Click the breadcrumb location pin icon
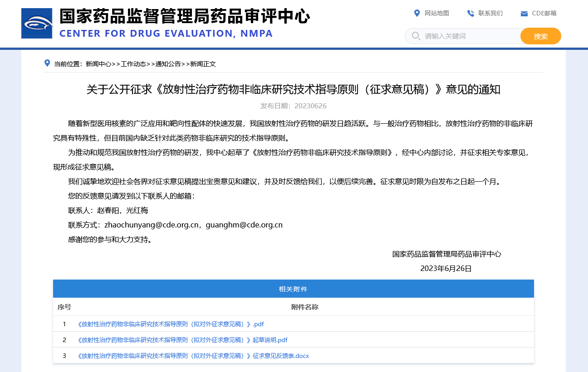Image resolution: width=588 pixels, height=372 pixels. 47,63
